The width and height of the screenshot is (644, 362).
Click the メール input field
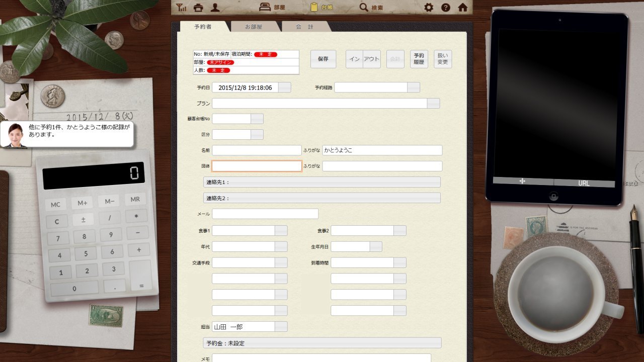(265, 214)
